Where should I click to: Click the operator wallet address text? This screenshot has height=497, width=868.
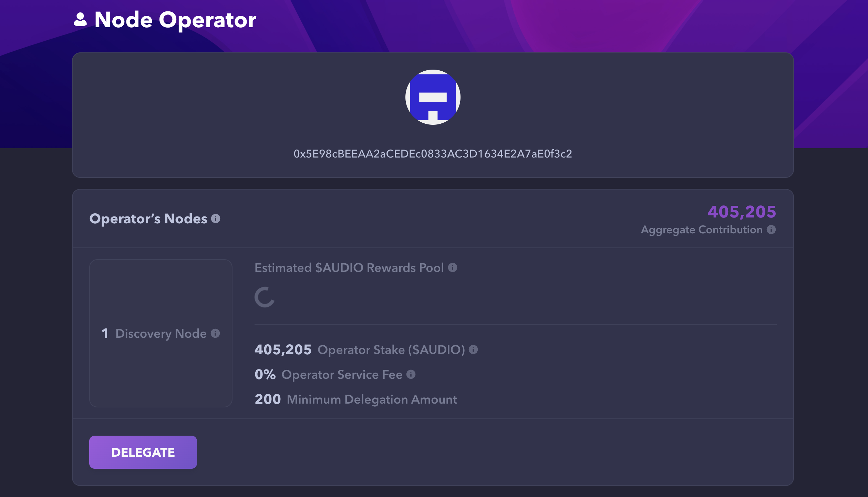click(x=433, y=154)
